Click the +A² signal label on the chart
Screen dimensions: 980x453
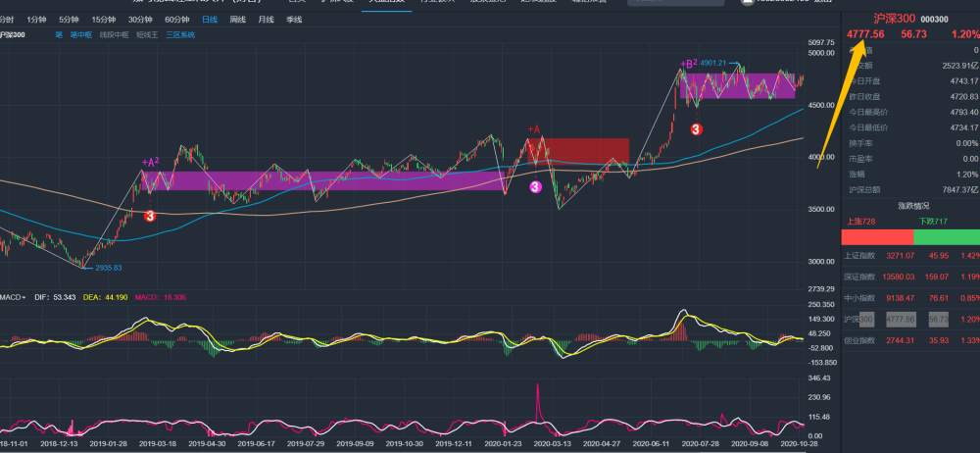tap(150, 163)
